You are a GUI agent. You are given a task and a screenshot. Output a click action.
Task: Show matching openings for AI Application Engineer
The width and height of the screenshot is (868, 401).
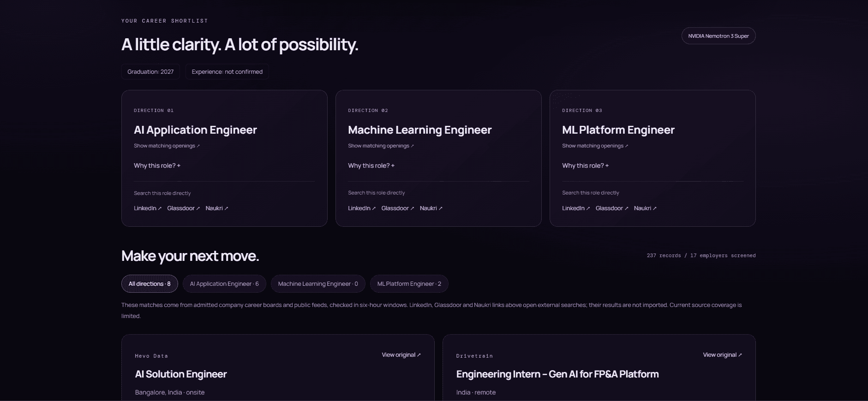[x=167, y=146]
